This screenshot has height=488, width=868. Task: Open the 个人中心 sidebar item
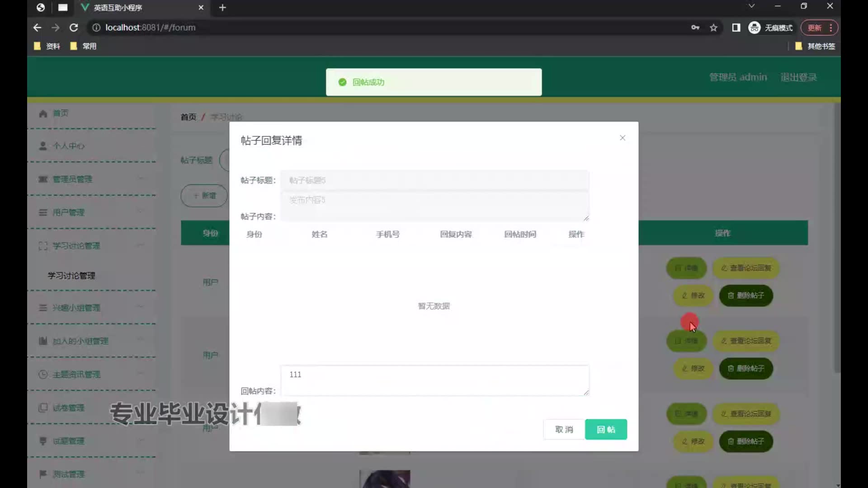pyautogui.click(x=68, y=146)
